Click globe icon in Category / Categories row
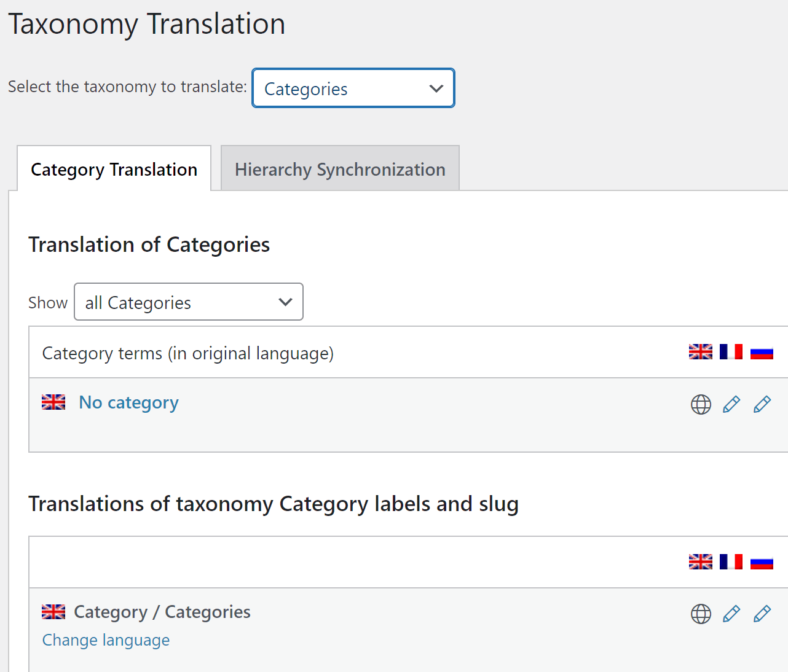The image size is (788, 672). click(701, 614)
